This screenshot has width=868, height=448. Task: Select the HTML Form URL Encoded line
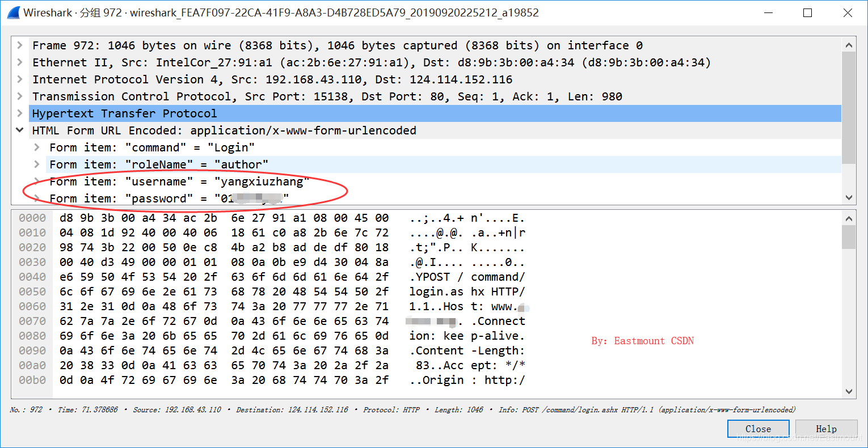tap(435, 130)
